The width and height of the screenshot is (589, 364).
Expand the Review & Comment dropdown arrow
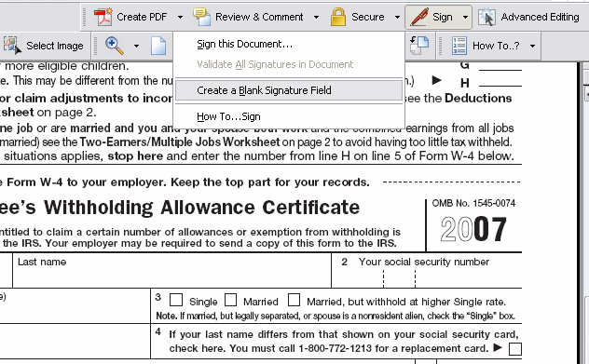(x=316, y=18)
